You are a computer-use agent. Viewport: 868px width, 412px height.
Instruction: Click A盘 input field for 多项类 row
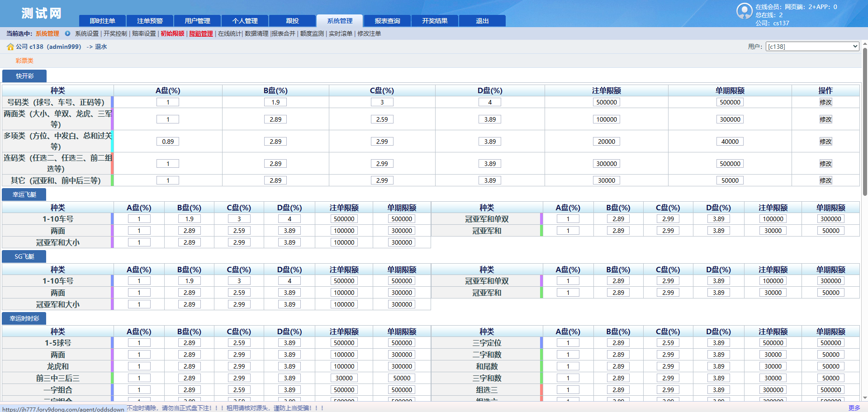click(x=168, y=142)
